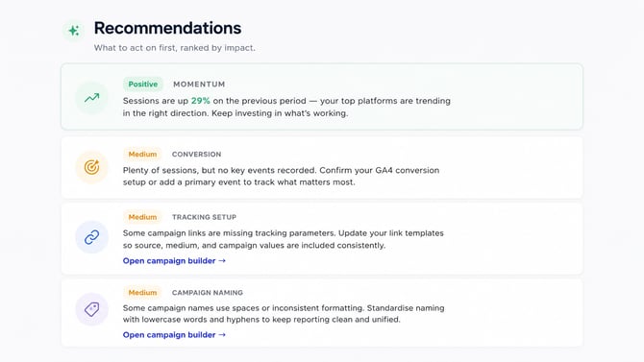Click the Medium badge on Tracking Setup card
The height and width of the screenshot is (362, 644).
[142, 217]
